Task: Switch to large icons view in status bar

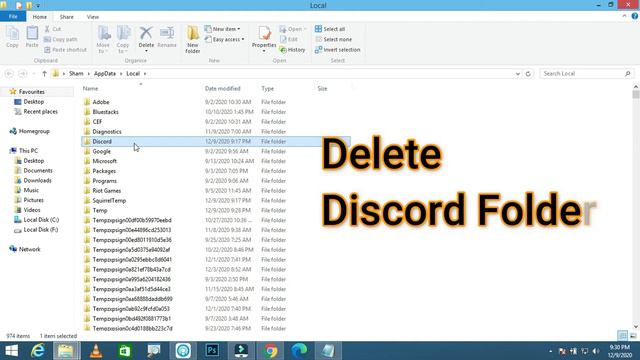Action: (x=633, y=336)
